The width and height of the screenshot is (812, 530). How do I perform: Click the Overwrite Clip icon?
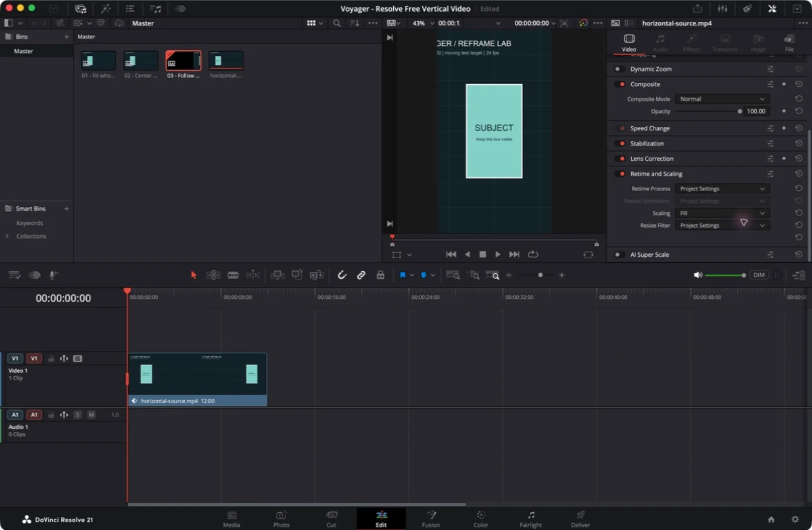[297, 275]
